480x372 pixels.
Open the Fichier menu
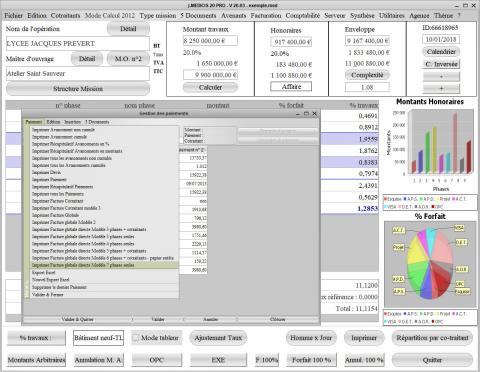[x=13, y=16]
